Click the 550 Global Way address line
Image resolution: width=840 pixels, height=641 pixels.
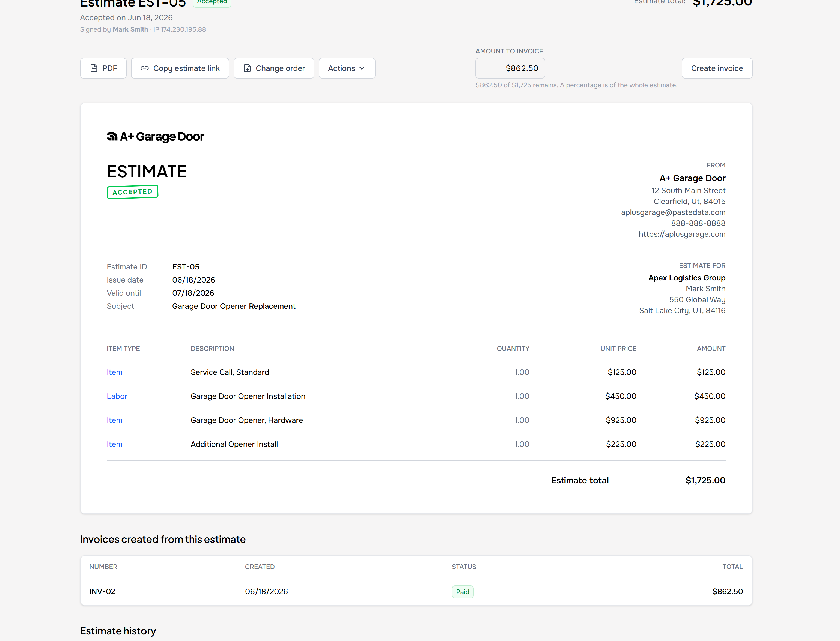pos(697,299)
